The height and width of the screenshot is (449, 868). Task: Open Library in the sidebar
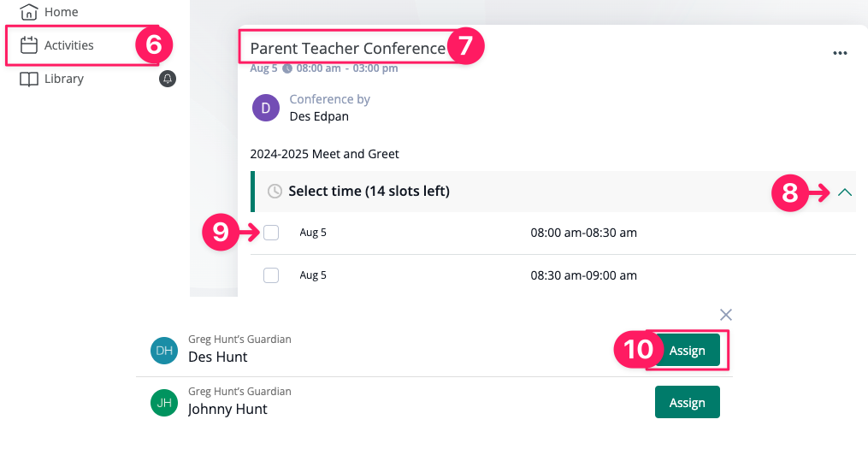[64, 79]
